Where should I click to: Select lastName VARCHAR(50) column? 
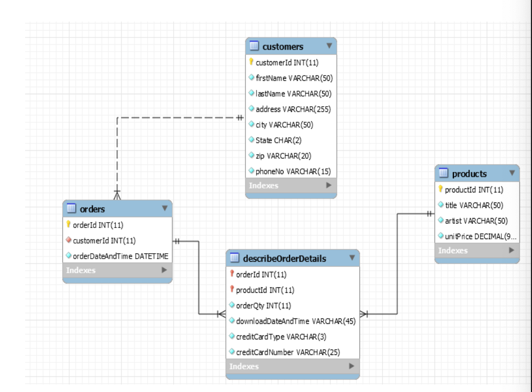[291, 94]
